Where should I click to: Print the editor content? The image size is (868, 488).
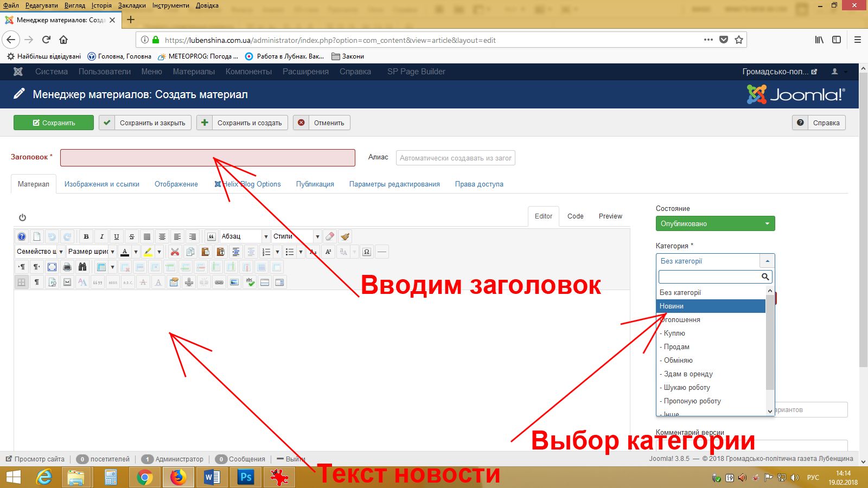(67, 267)
